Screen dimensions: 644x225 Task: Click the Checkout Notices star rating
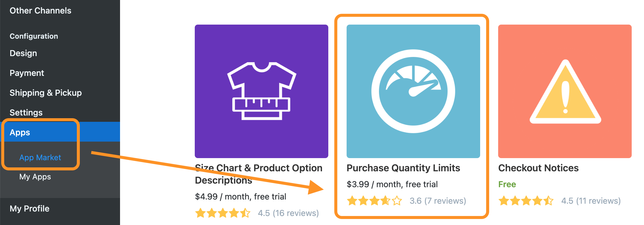tap(526, 201)
